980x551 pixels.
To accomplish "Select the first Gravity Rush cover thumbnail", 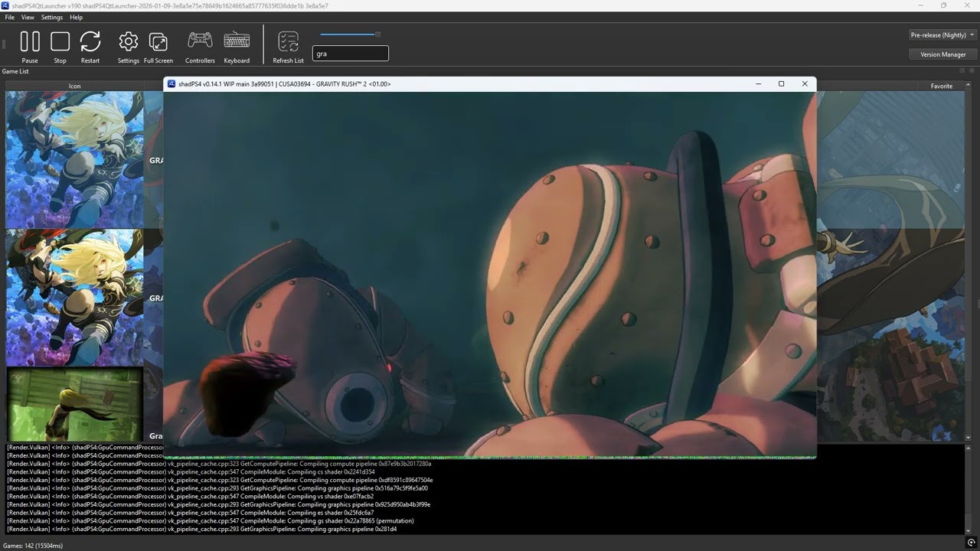I will (74, 160).
